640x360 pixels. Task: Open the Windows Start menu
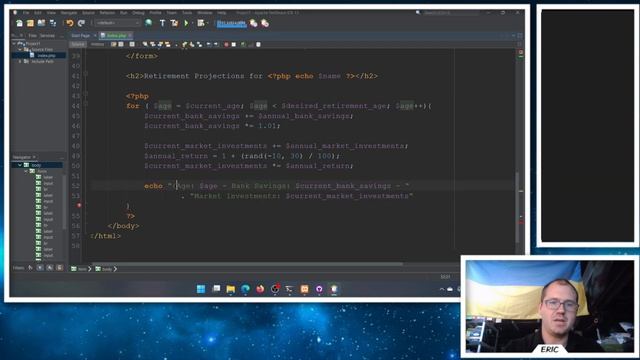201,289
